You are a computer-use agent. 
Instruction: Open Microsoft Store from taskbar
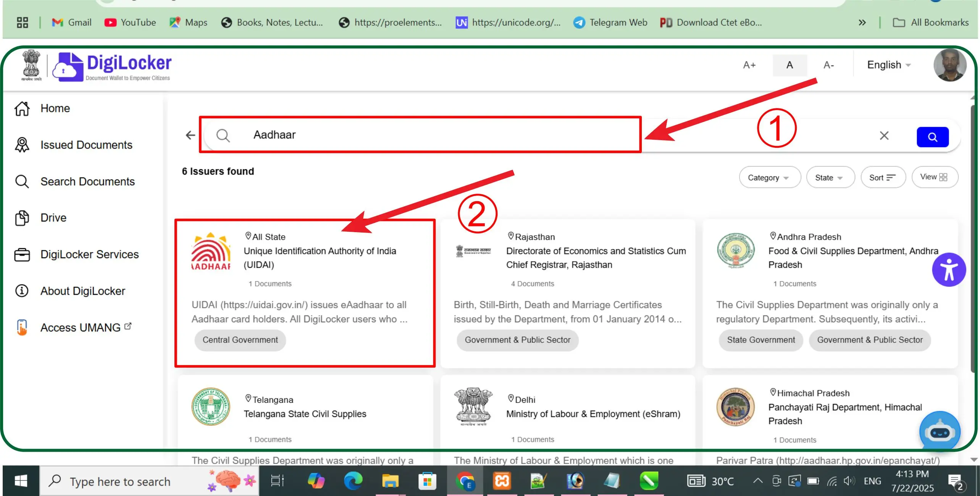[427, 481]
